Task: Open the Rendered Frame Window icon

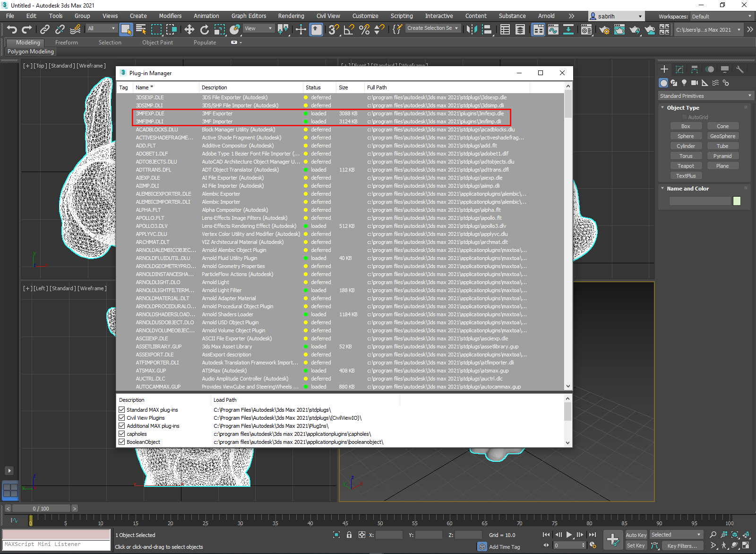Action: [x=619, y=30]
